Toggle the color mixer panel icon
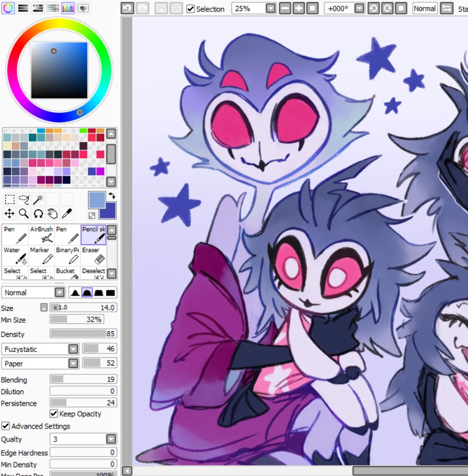The width and height of the screenshot is (468, 476). (53, 8)
